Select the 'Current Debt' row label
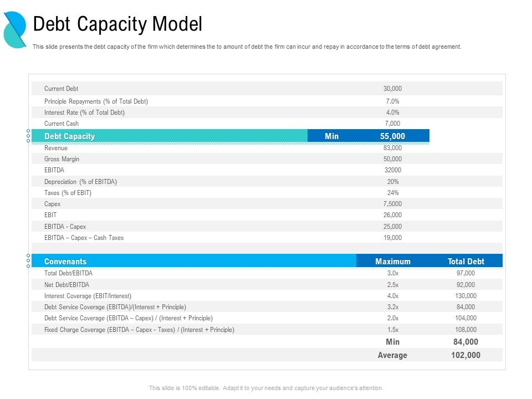This screenshot has width=532, height=399. [61, 89]
